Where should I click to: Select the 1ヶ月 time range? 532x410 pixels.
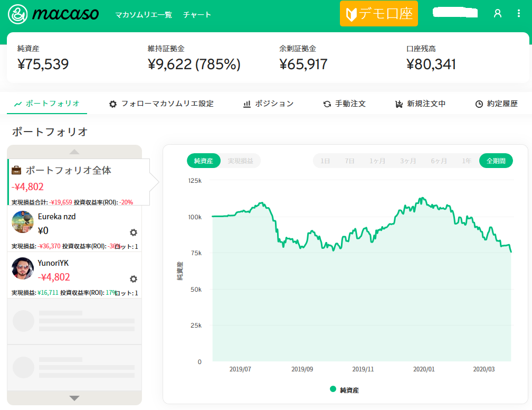(377, 161)
